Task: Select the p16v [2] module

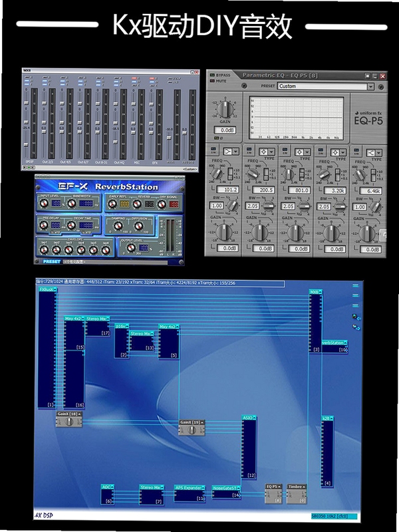Action: pyautogui.click(x=122, y=341)
